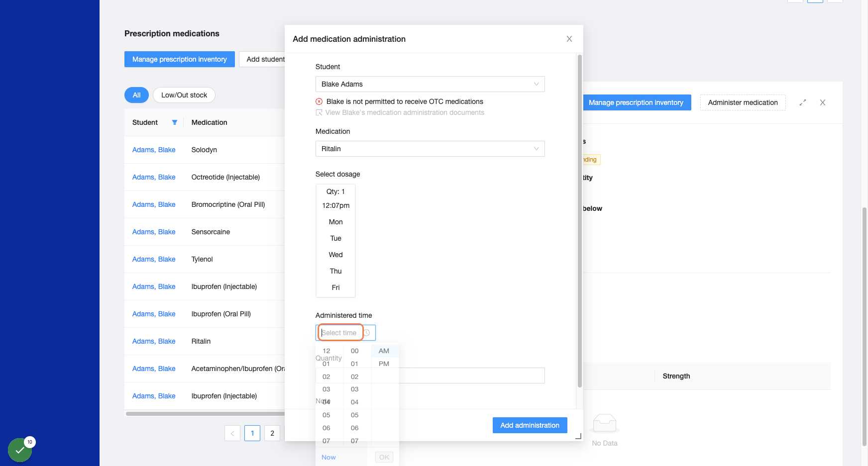Screen dimensions: 868x466
Task: Open the external documents link icon
Action: point(319,113)
